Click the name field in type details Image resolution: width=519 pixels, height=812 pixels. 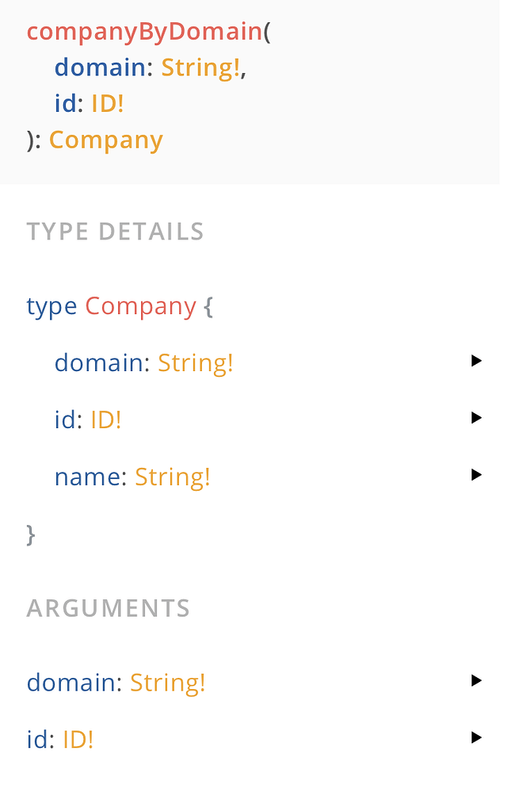81,476
